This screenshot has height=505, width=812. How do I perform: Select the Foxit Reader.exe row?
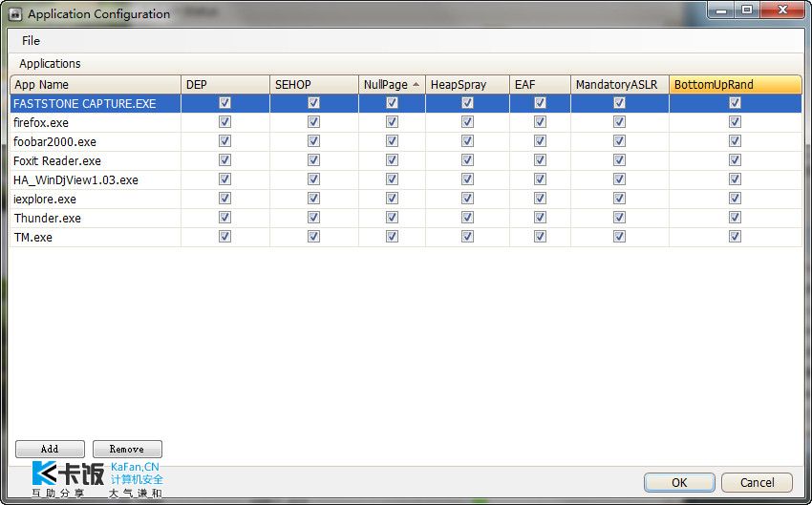[x=406, y=161]
